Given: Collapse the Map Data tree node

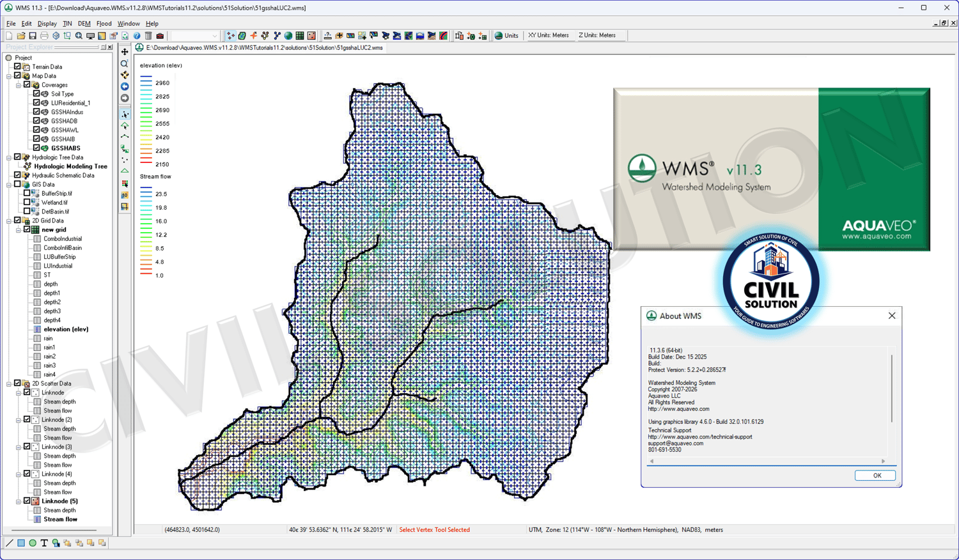Looking at the screenshot, I should [9, 76].
